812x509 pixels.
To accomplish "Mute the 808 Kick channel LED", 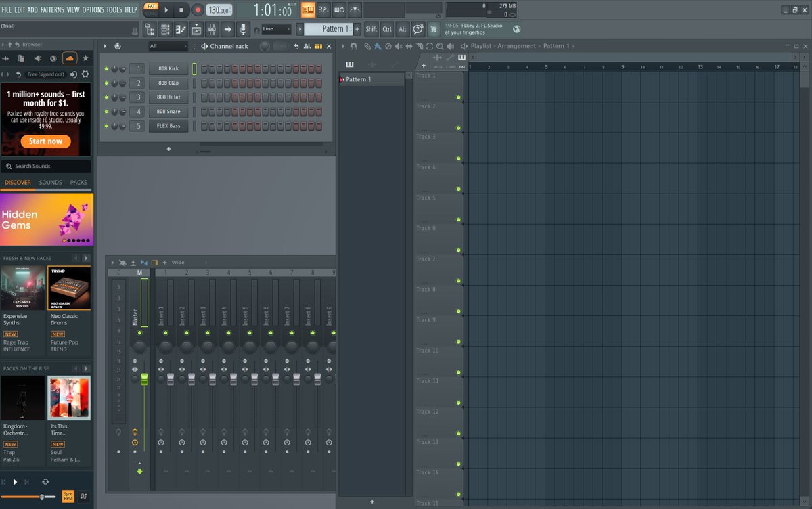I will (106, 69).
